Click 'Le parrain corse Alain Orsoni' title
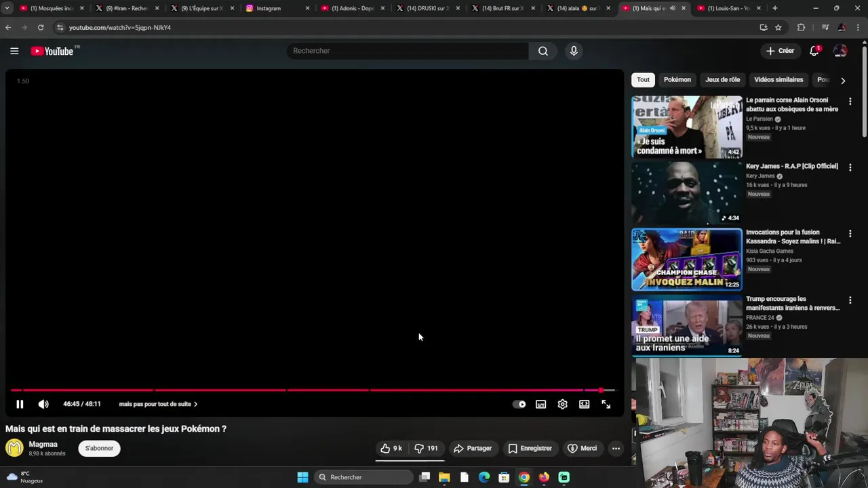Viewport: 868px width, 488px height. (792, 104)
